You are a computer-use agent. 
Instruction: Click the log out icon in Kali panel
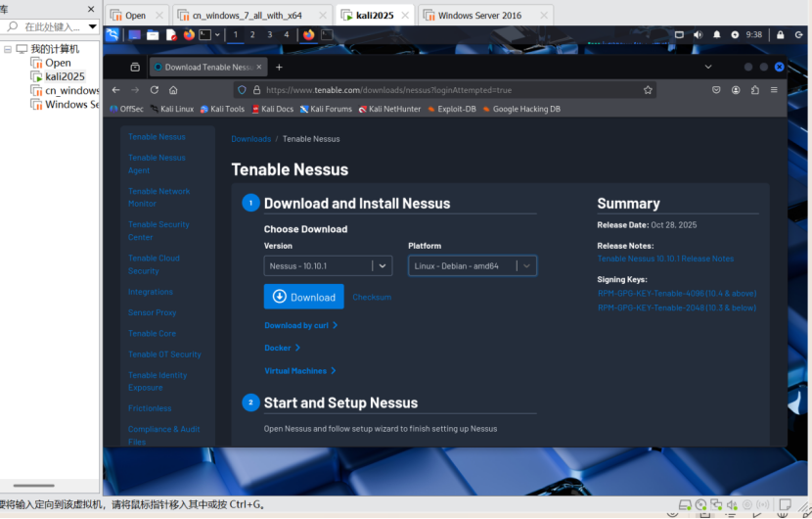(798, 34)
